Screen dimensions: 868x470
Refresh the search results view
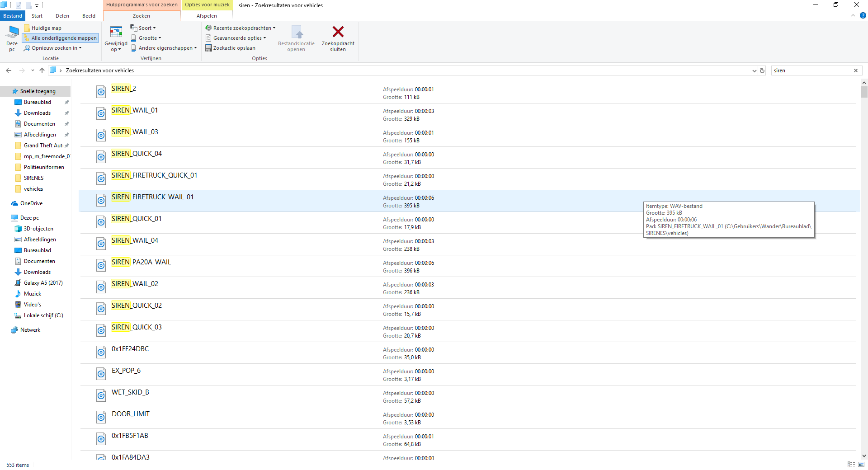point(762,70)
